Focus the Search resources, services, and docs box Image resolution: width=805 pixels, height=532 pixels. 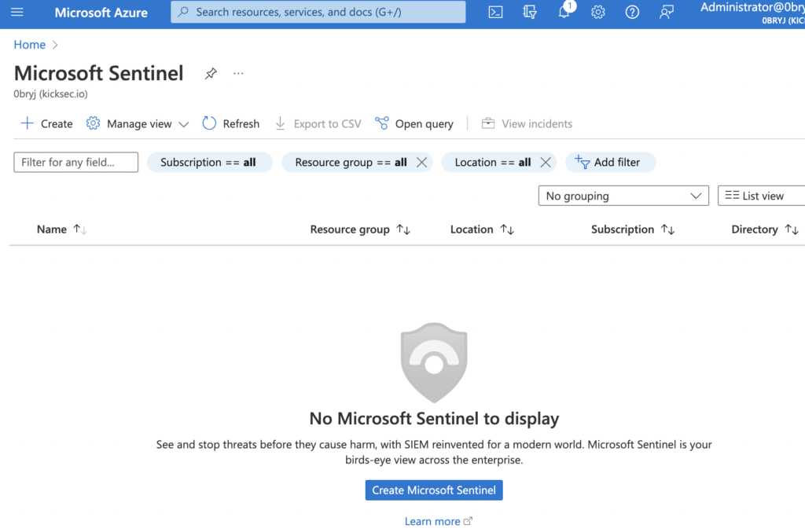(318, 12)
